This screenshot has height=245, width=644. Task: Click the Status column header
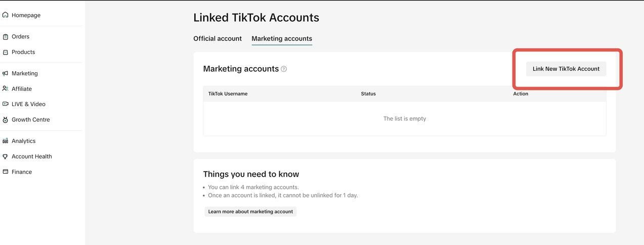coord(368,94)
